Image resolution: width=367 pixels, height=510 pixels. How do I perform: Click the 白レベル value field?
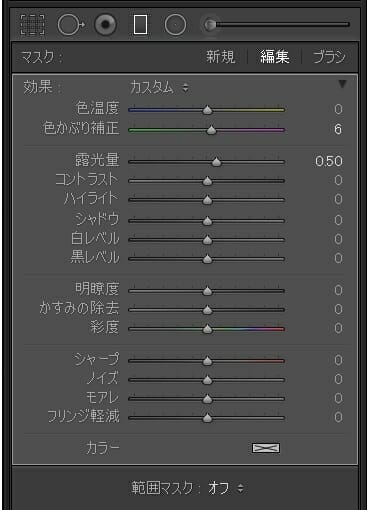(x=338, y=239)
